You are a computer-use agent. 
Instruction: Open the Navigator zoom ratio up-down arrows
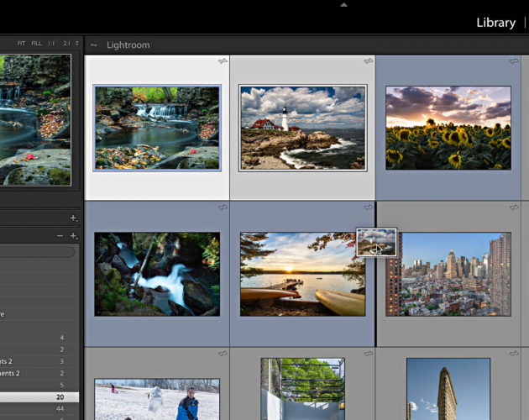[77, 43]
